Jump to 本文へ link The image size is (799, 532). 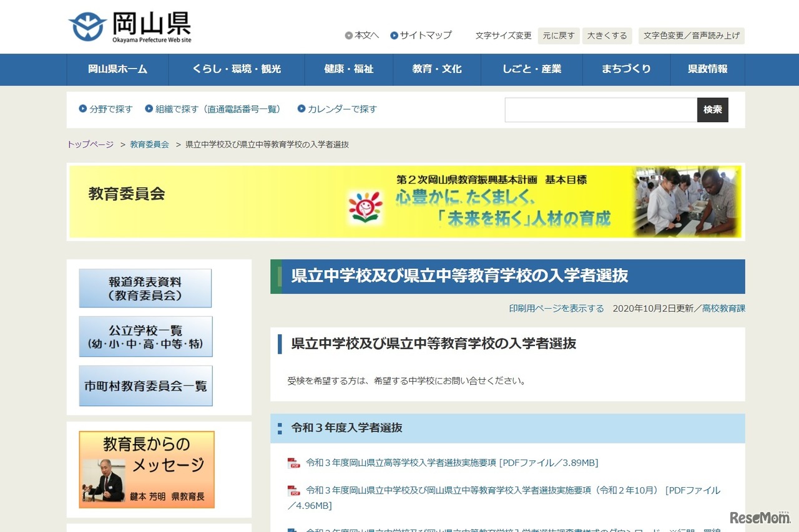point(366,36)
